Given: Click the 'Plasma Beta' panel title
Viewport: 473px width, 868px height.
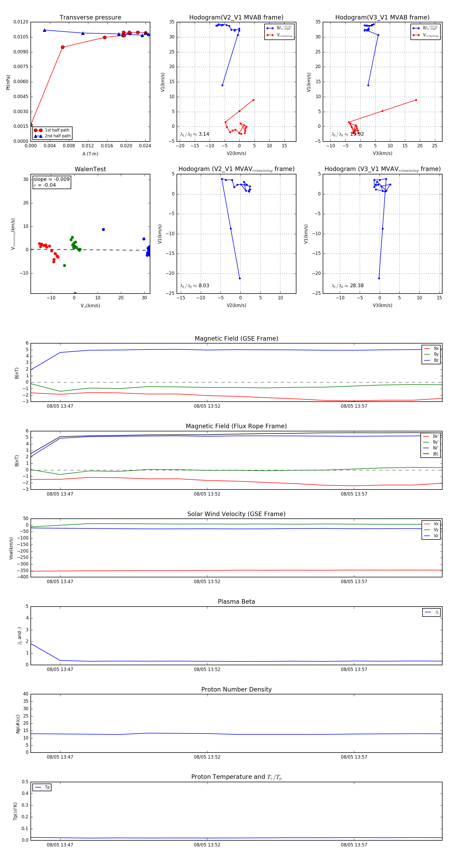Looking at the screenshot, I should coord(236,602).
